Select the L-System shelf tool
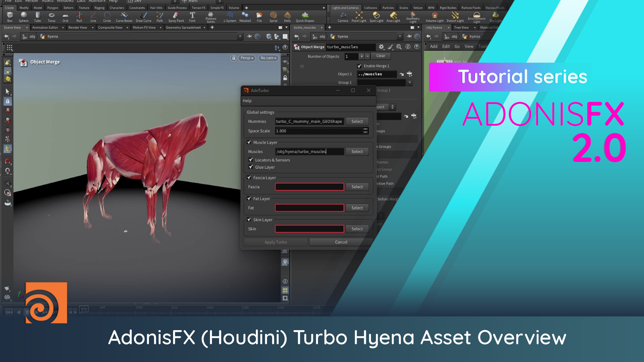This screenshot has height=362, width=644. [x=230, y=17]
